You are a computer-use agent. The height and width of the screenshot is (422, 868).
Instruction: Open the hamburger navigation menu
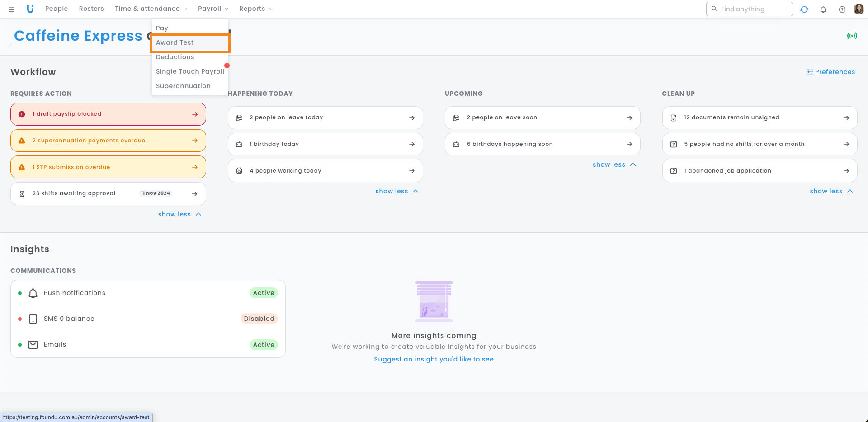(x=11, y=9)
